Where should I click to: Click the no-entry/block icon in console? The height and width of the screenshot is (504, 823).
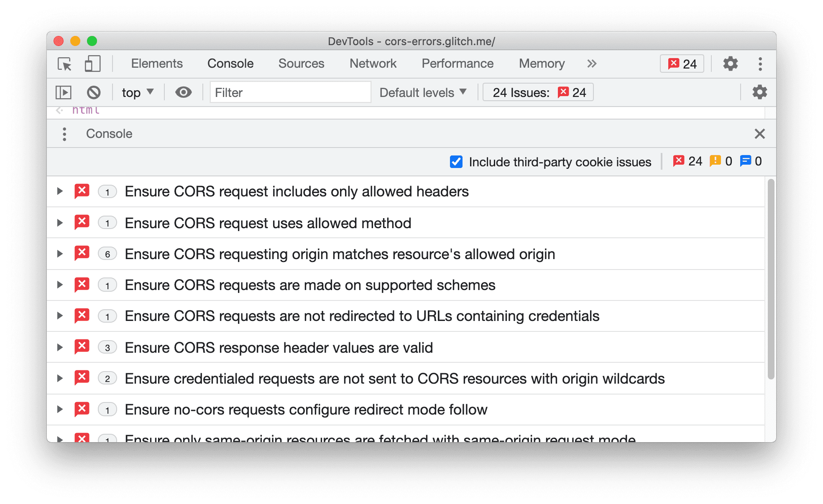[x=95, y=92]
